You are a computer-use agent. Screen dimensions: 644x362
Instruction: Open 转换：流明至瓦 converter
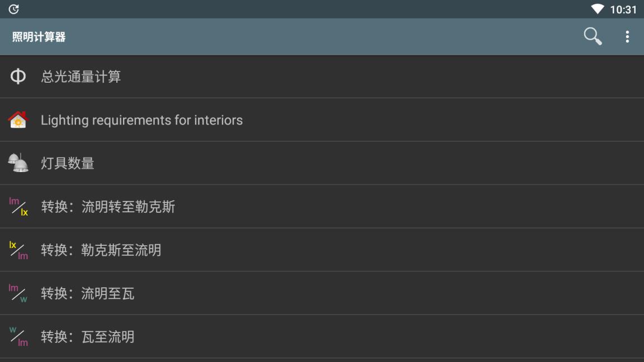pos(88,294)
